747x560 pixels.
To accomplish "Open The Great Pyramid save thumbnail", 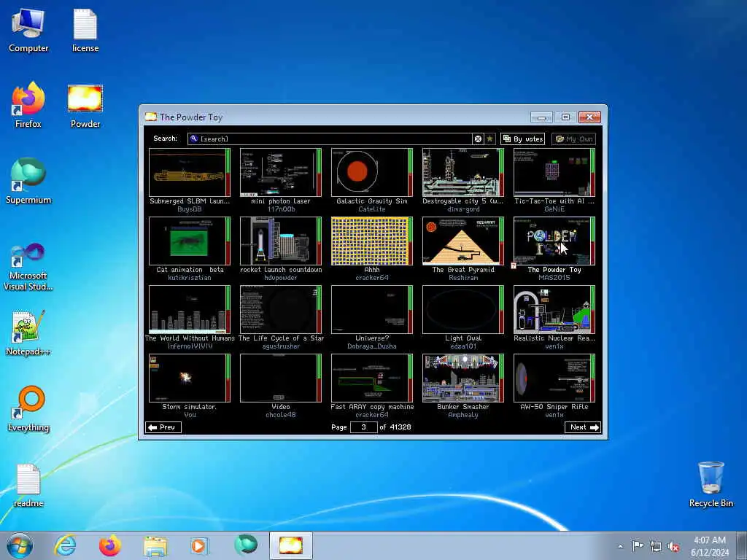I will tap(463, 241).
